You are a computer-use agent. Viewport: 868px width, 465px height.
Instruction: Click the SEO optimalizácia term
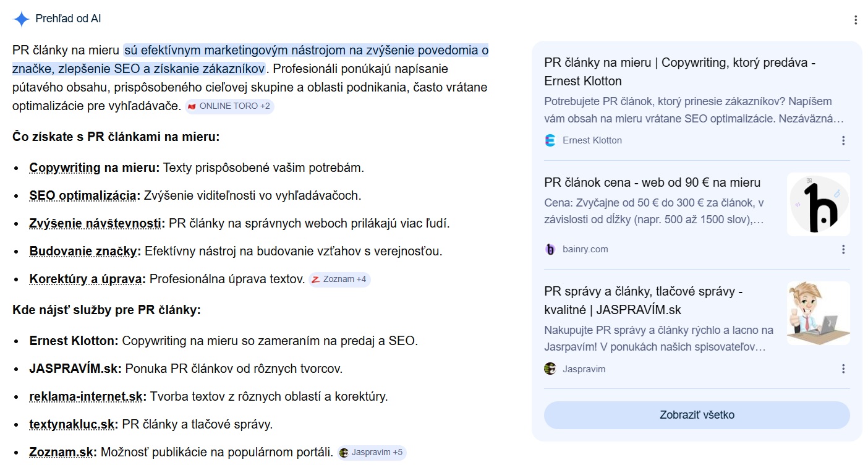[85, 195]
